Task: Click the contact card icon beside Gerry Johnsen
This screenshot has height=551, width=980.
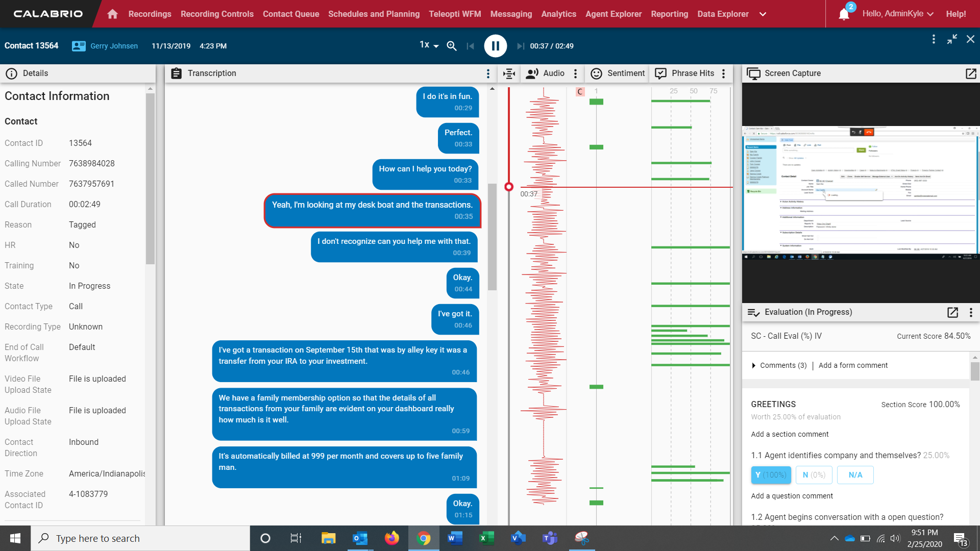Action: pyautogui.click(x=79, y=46)
